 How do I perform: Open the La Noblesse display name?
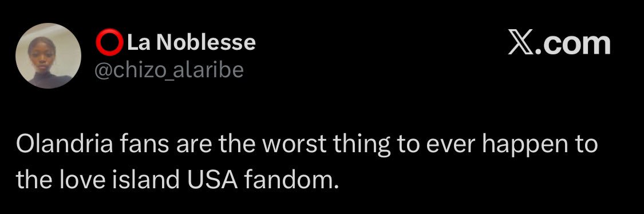(x=191, y=43)
